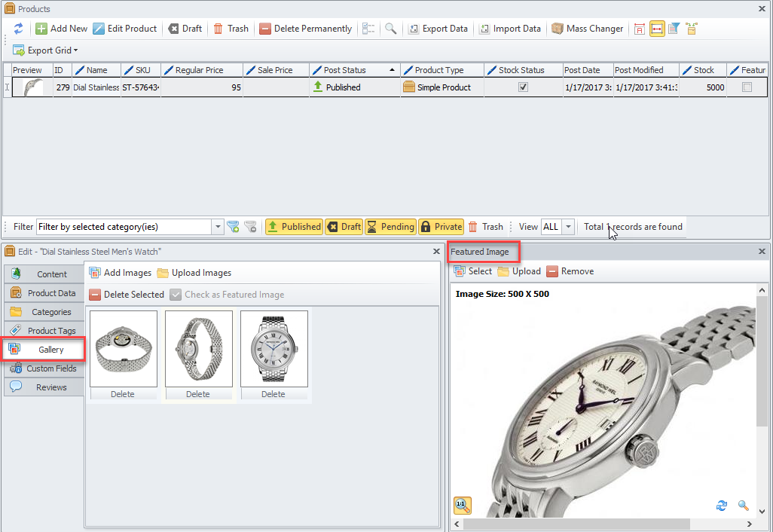
Task: Click the 1:1 actual size zoom icon
Action: pyautogui.click(x=463, y=505)
